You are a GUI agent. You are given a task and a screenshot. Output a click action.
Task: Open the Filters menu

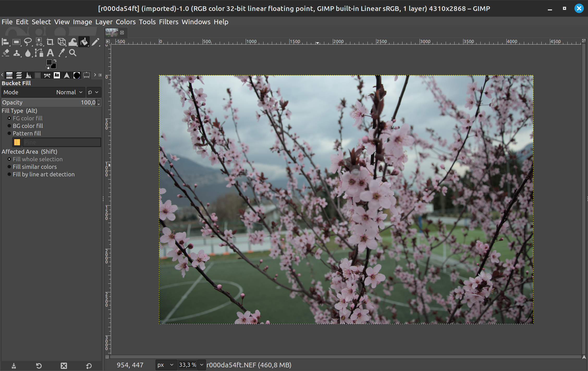tap(169, 22)
